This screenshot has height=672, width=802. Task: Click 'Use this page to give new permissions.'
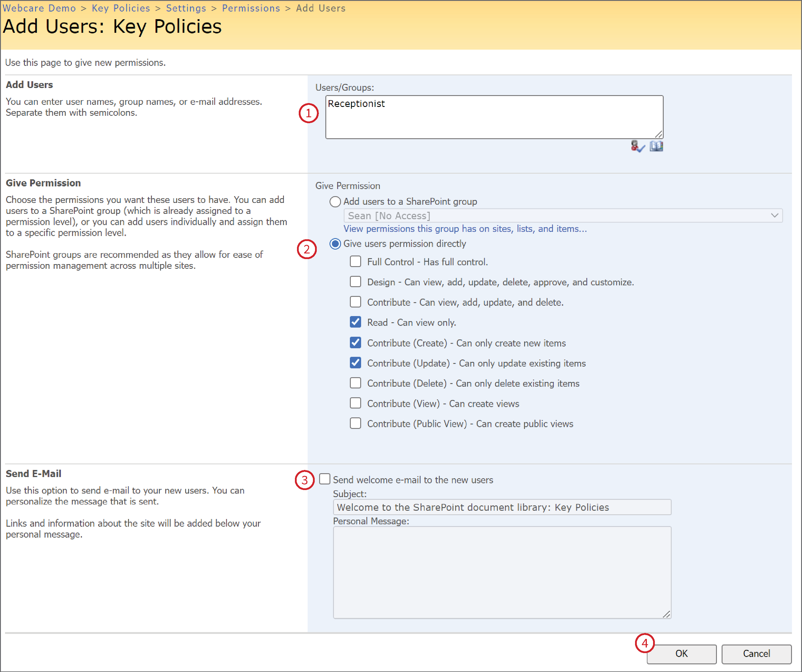coord(85,63)
